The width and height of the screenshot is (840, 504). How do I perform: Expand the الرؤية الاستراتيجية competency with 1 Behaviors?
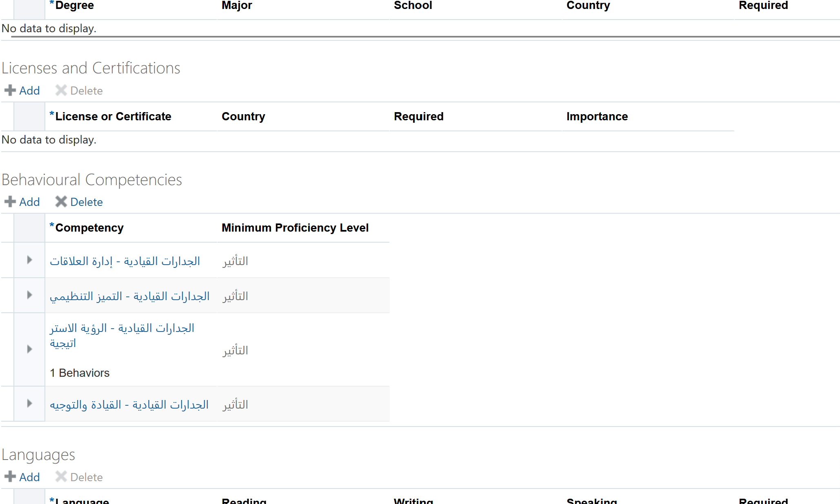(x=29, y=349)
